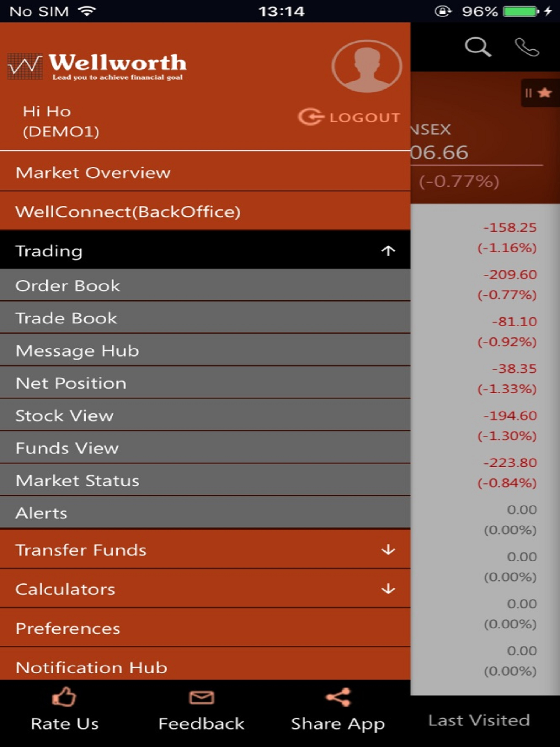The height and width of the screenshot is (747, 560).
Task: Collapse the Trading section
Action: [x=388, y=250]
